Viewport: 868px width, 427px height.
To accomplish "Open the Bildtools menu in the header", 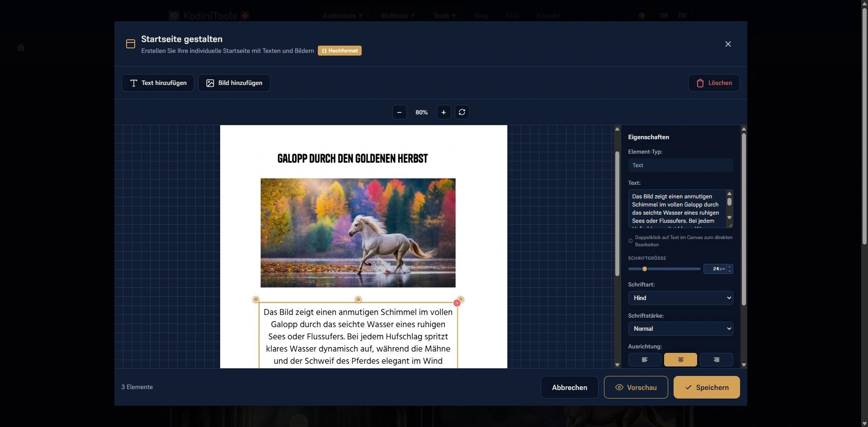I will tap(398, 16).
